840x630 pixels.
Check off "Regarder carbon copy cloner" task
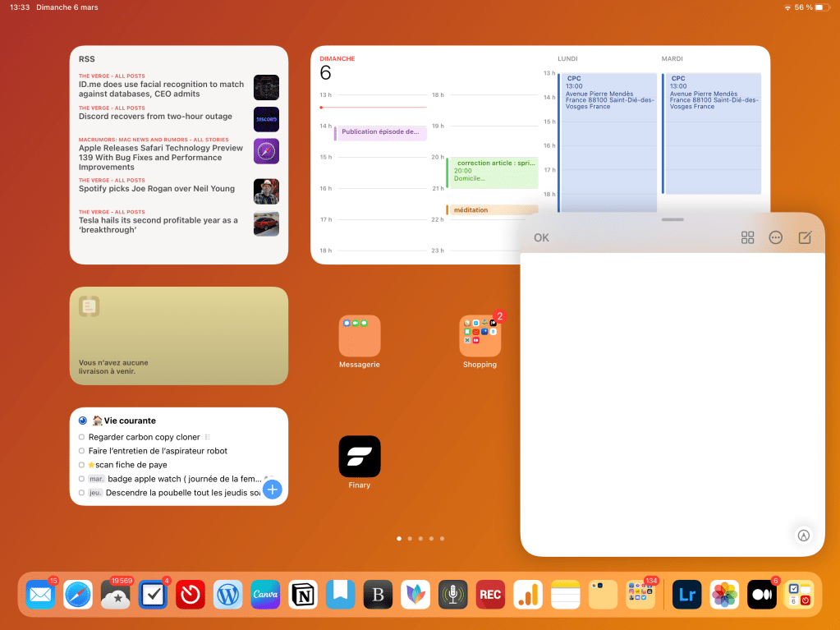click(82, 437)
